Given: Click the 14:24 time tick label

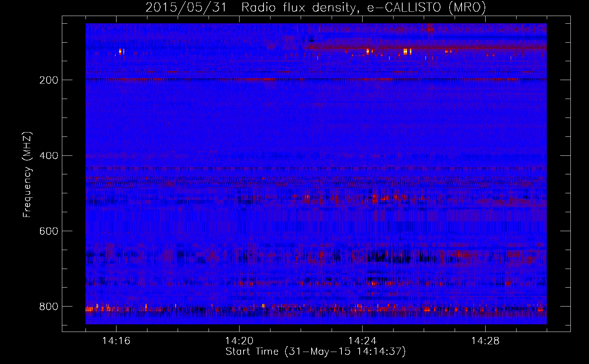Looking at the screenshot, I should click(x=362, y=341).
